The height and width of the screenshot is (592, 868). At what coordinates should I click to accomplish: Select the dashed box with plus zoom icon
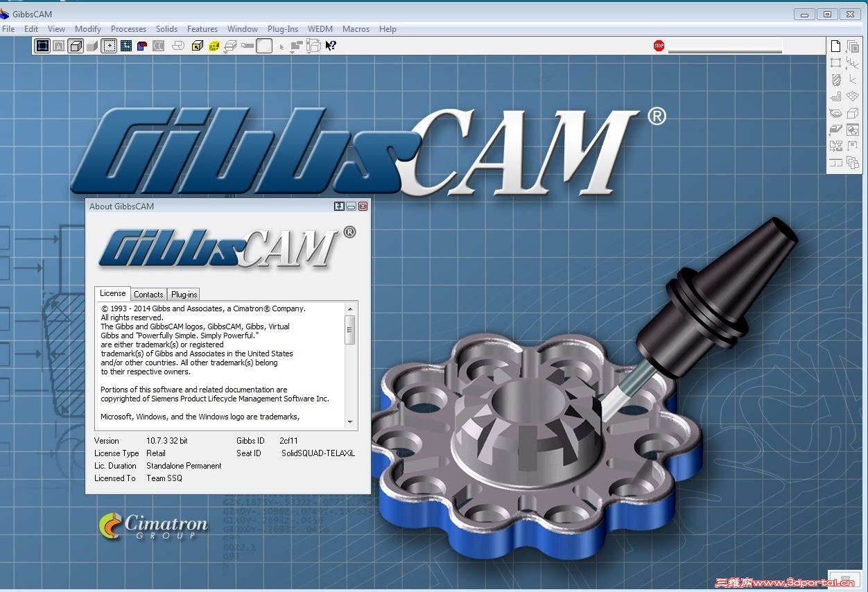tap(109, 46)
